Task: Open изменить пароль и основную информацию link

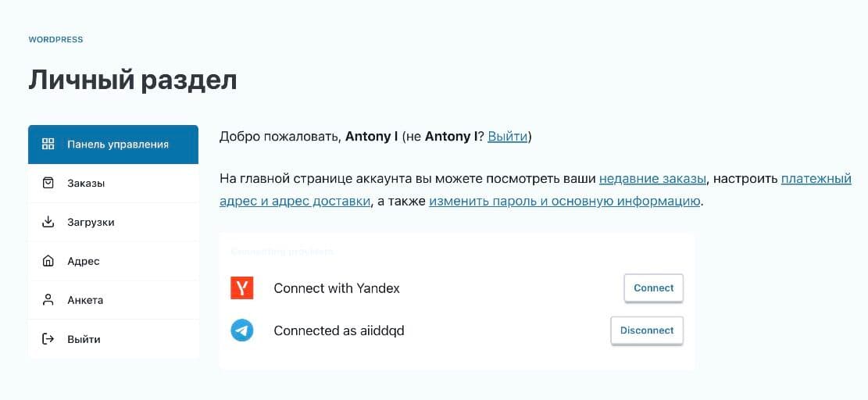Action: (x=564, y=201)
